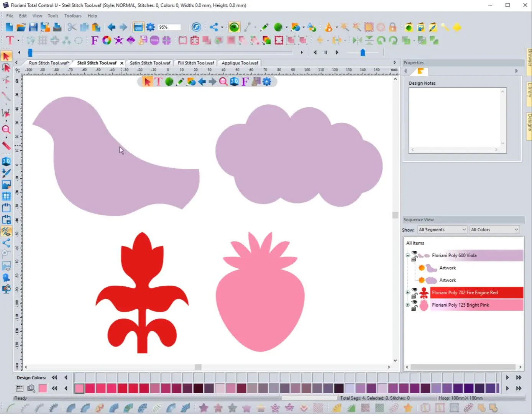Viewport: 532px width, 414px height.
Task: Toggle lock on Bright Pink group
Action: point(414,308)
